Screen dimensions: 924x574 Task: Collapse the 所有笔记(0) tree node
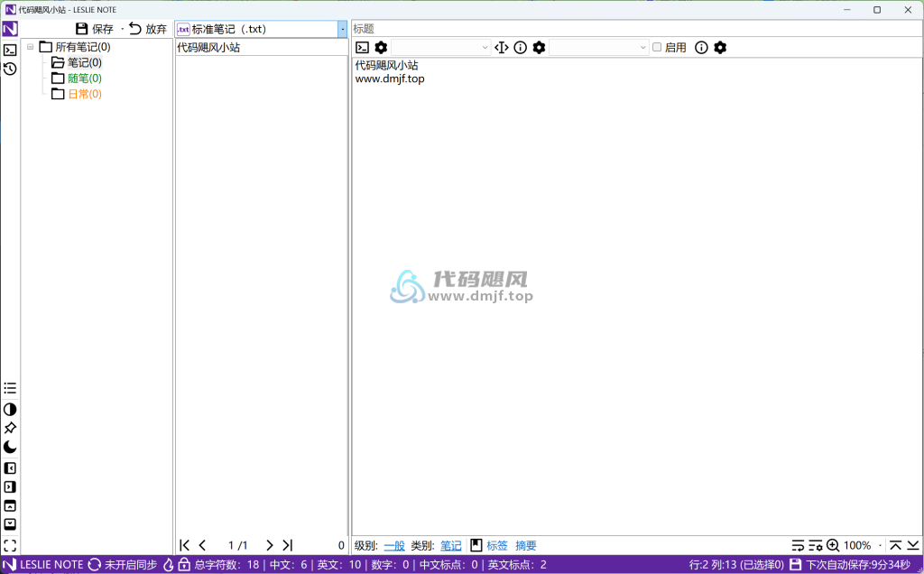[30, 47]
